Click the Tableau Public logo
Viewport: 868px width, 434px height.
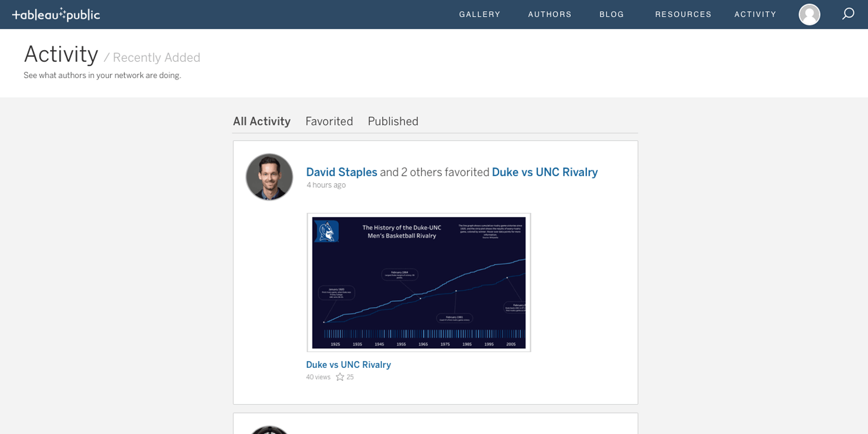(56, 15)
